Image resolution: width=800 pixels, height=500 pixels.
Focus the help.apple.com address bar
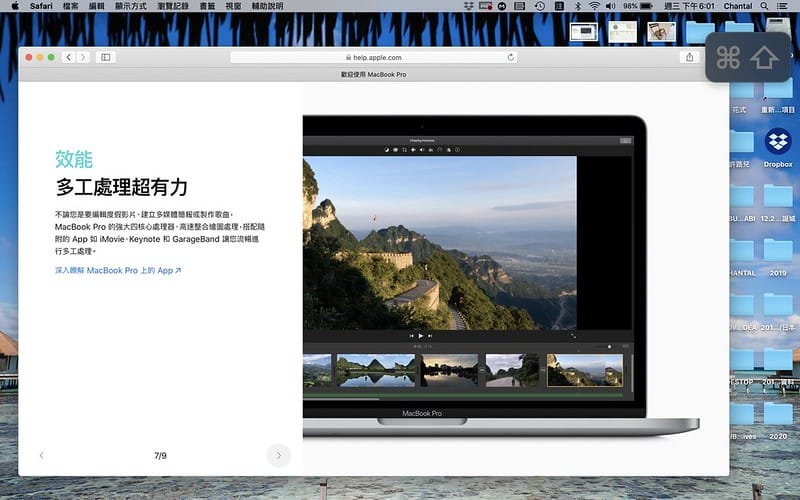(x=373, y=57)
